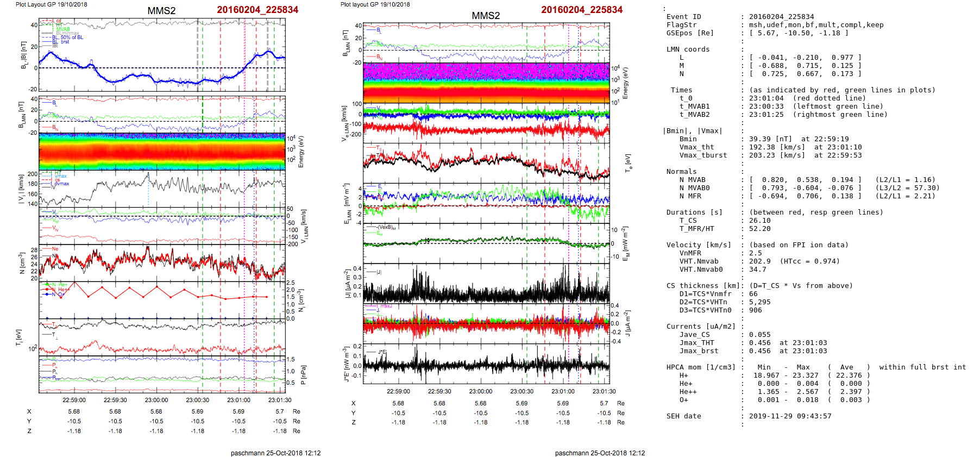Viewport: 980px width, 457px height.
Task: Click the HPCA mom table heading
Action: pyautogui.click(x=701, y=367)
